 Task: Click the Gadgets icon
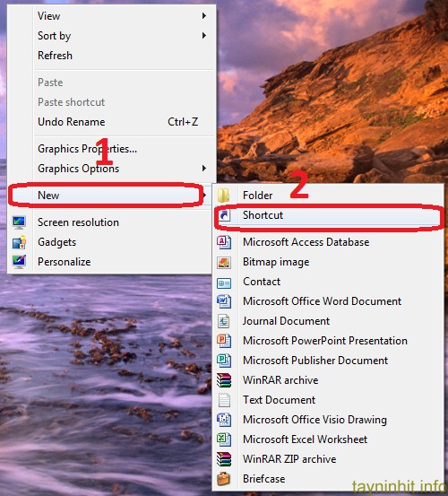pyautogui.click(x=19, y=242)
